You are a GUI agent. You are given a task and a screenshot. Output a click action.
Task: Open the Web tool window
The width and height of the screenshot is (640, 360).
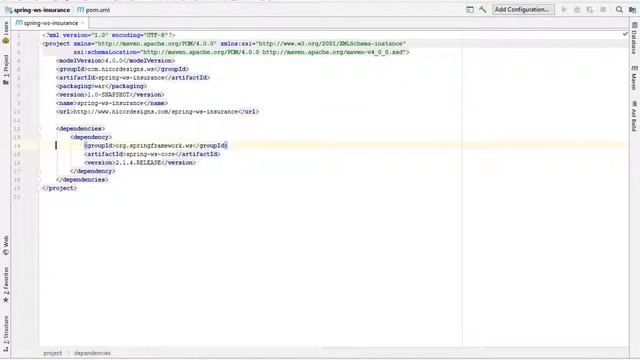coord(6,245)
